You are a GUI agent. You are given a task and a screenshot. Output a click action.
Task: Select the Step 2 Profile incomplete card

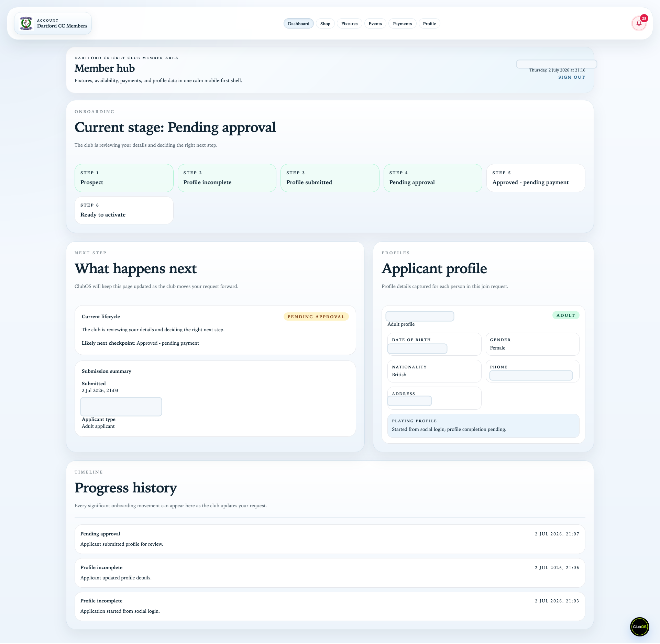[x=227, y=178]
